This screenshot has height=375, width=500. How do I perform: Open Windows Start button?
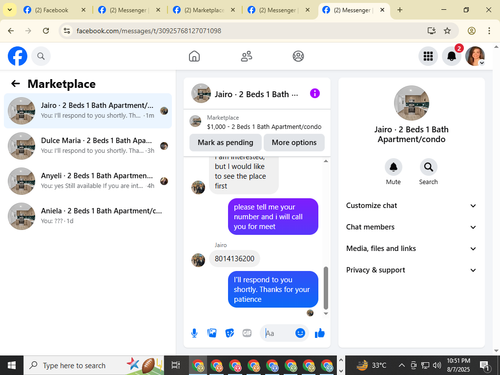[11, 365]
